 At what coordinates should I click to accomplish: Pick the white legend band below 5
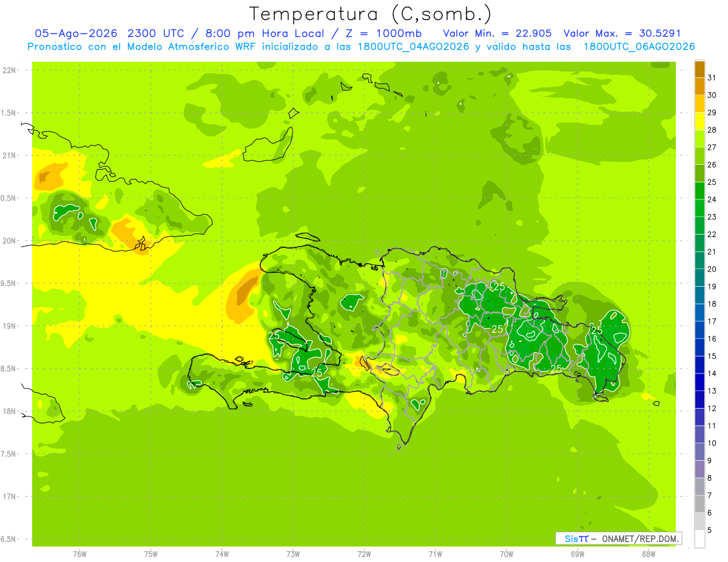click(699, 538)
